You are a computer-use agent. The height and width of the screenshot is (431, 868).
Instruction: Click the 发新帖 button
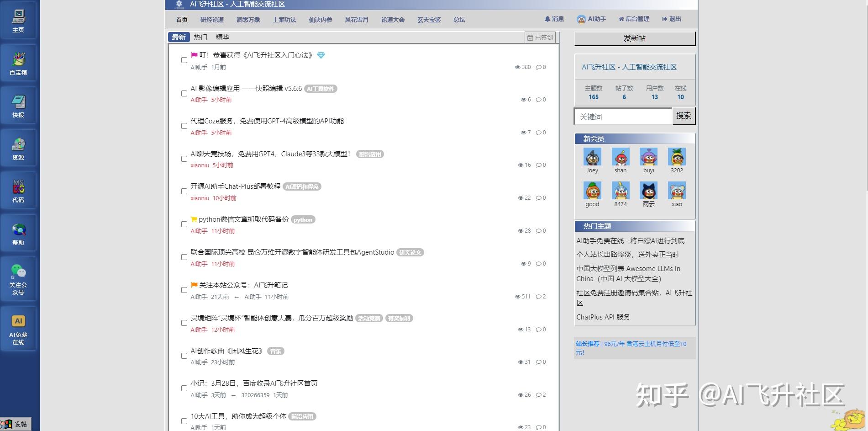(634, 39)
